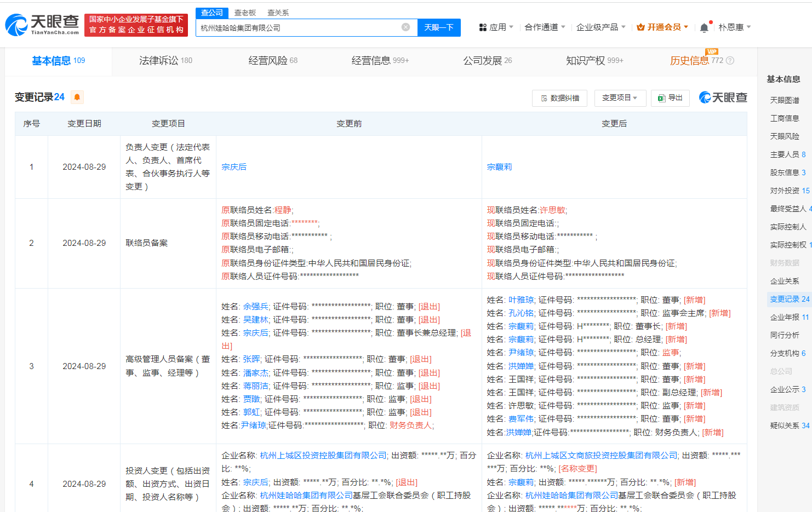
Task: Switch to the 查老板 search tab
Action: 245,13
